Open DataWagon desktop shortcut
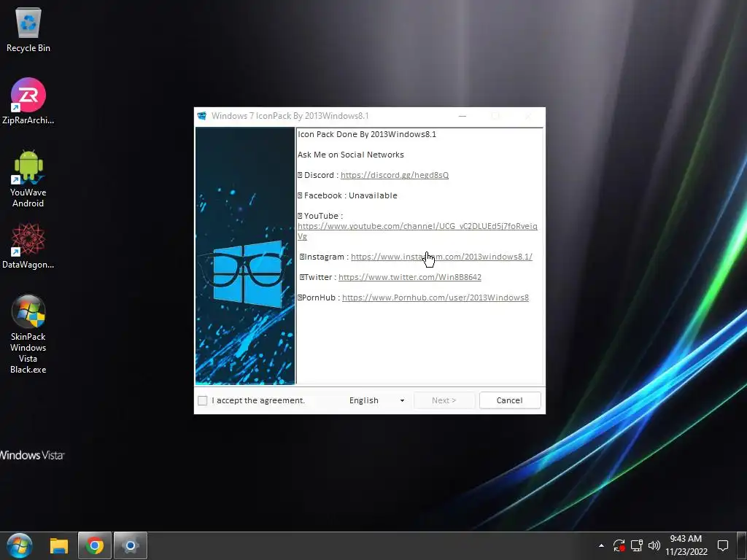 tap(28, 246)
